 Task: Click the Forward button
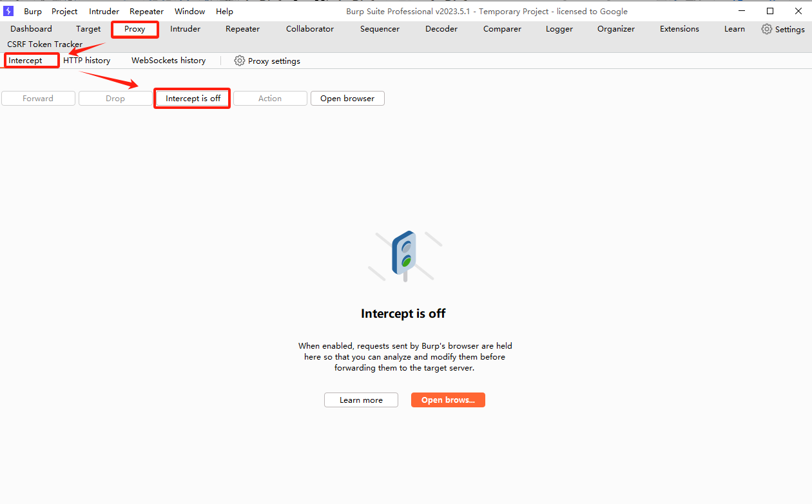click(x=38, y=99)
